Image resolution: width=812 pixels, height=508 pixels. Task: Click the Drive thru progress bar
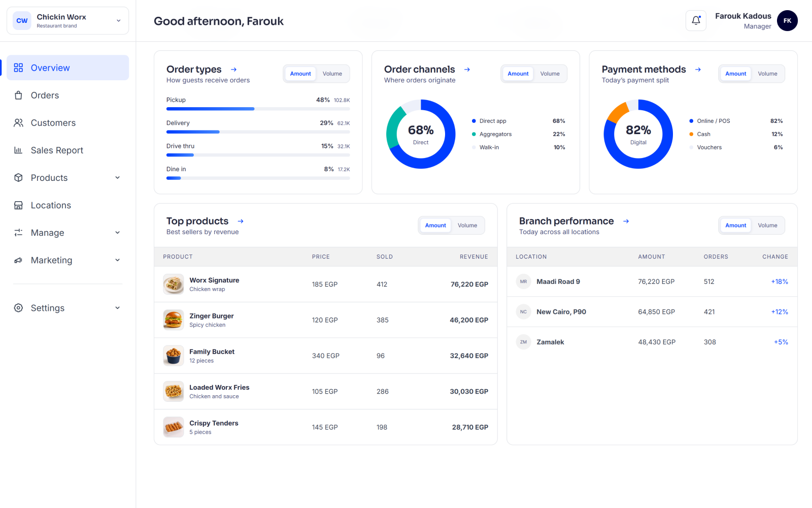point(258,155)
